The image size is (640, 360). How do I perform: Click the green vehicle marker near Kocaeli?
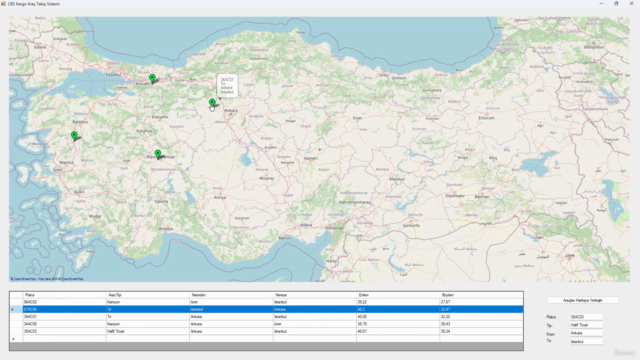point(152,78)
